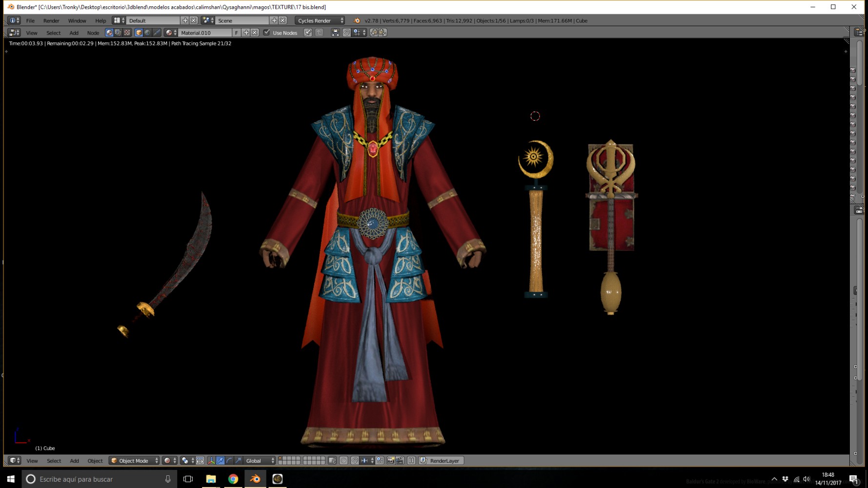
Task: Add a new scene with plus button
Action: [x=274, y=20]
